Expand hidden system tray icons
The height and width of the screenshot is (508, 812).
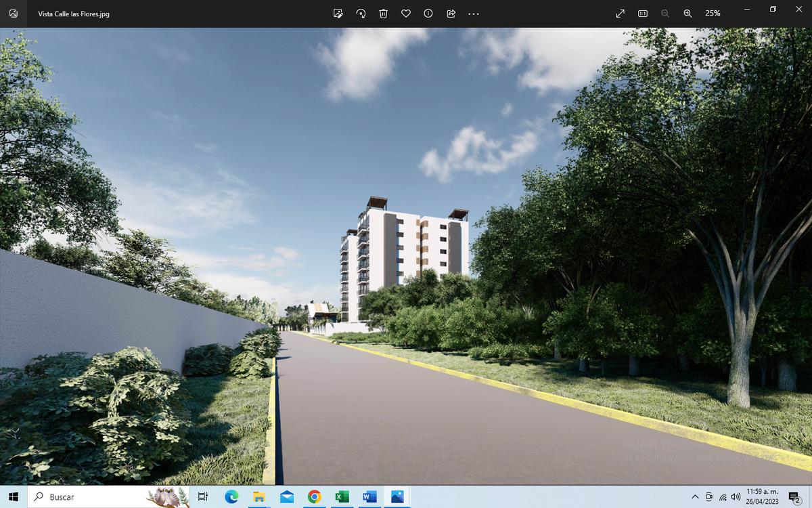point(695,497)
